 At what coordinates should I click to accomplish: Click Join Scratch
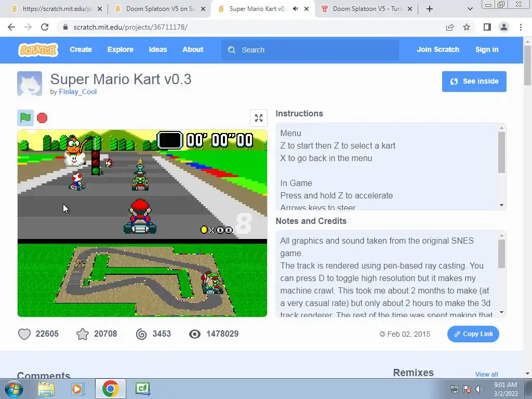click(437, 49)
